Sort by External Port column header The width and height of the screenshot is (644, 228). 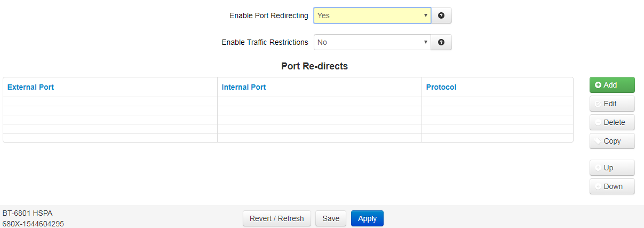(x=30, y=87)
